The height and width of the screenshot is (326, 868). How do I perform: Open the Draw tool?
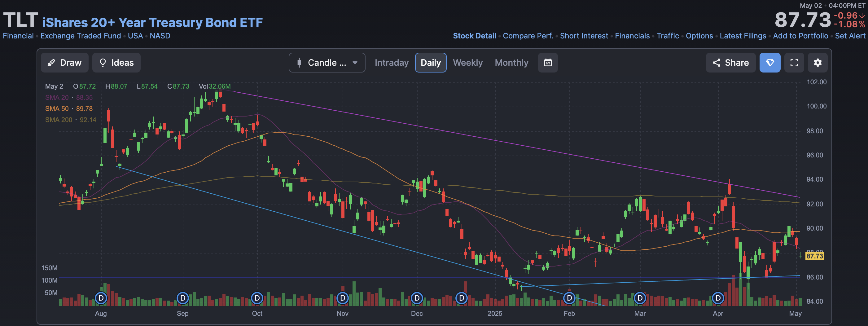pos(64,63)
